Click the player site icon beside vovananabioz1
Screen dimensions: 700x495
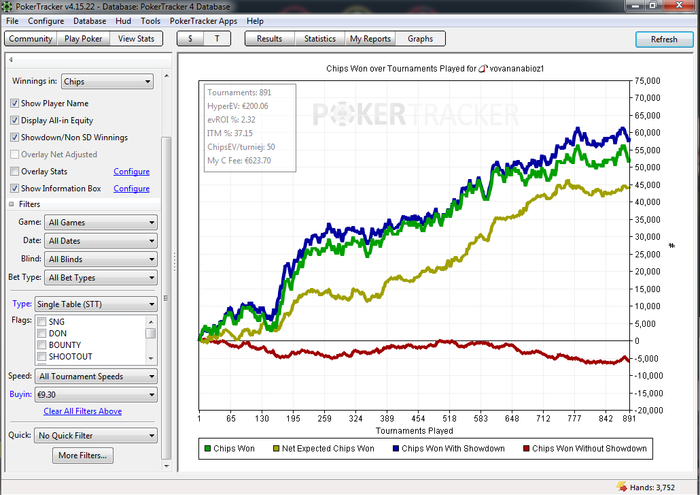483,69
